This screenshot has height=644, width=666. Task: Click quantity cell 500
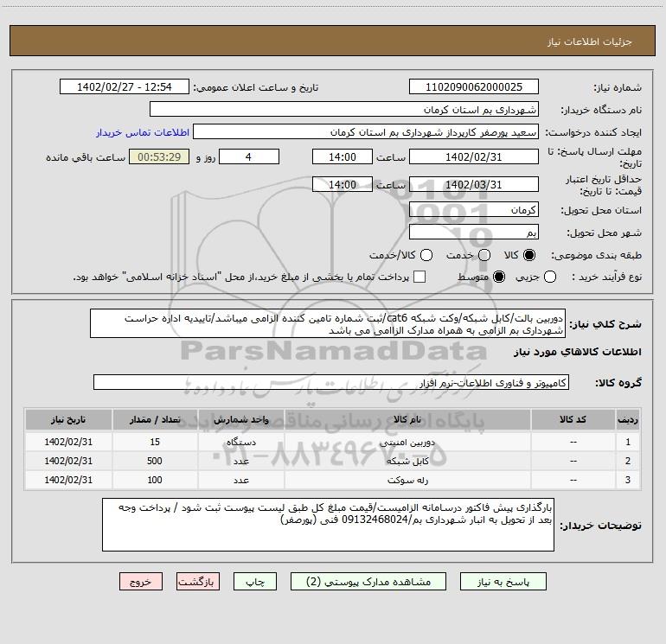pos(155,461)
